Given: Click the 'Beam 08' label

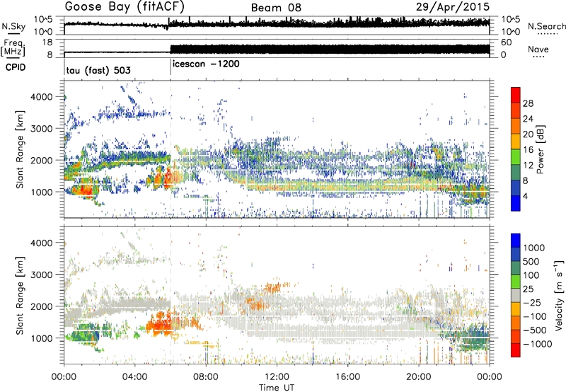Looking at the screenshot, I should (x=276, y=8).
